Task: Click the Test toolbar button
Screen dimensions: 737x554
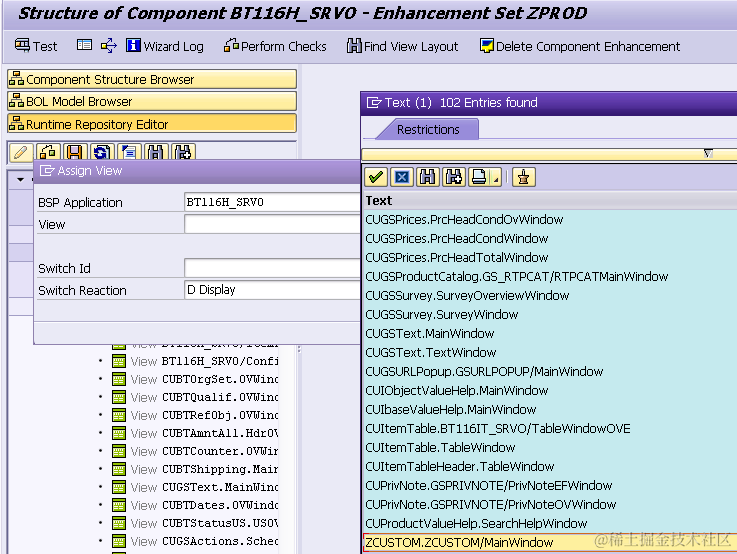Action: click(x=36, y=46)
